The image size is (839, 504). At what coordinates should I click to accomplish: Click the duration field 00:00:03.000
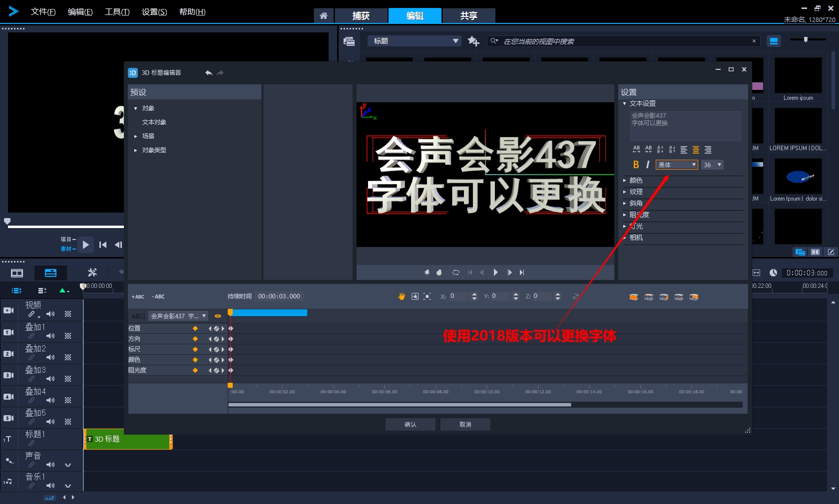[x=279, y=296]
